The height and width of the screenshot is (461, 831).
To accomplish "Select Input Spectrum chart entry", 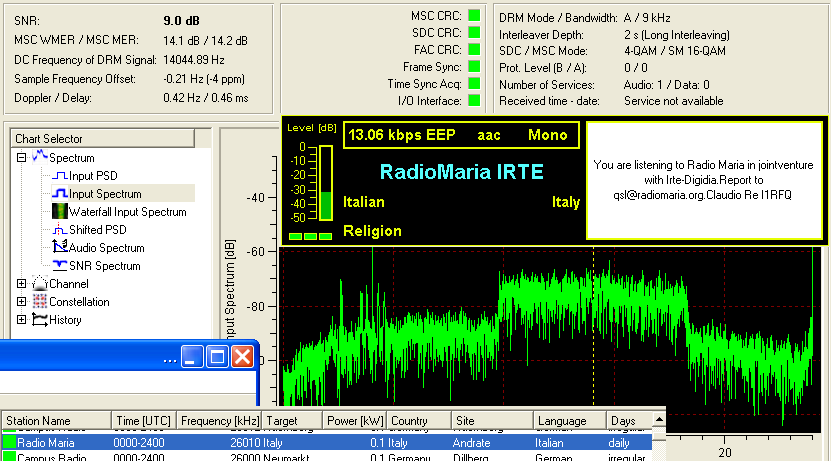I will tap(105, 193).
